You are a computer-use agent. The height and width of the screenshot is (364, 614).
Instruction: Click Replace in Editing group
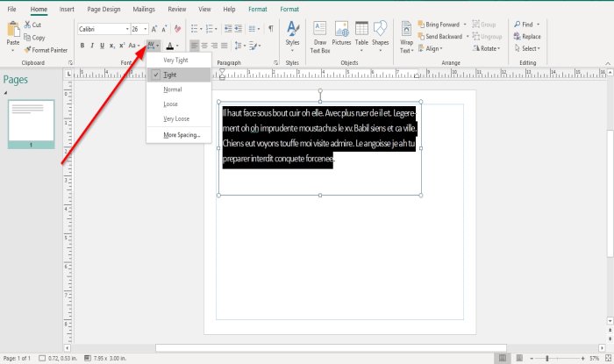click(527, 37)
